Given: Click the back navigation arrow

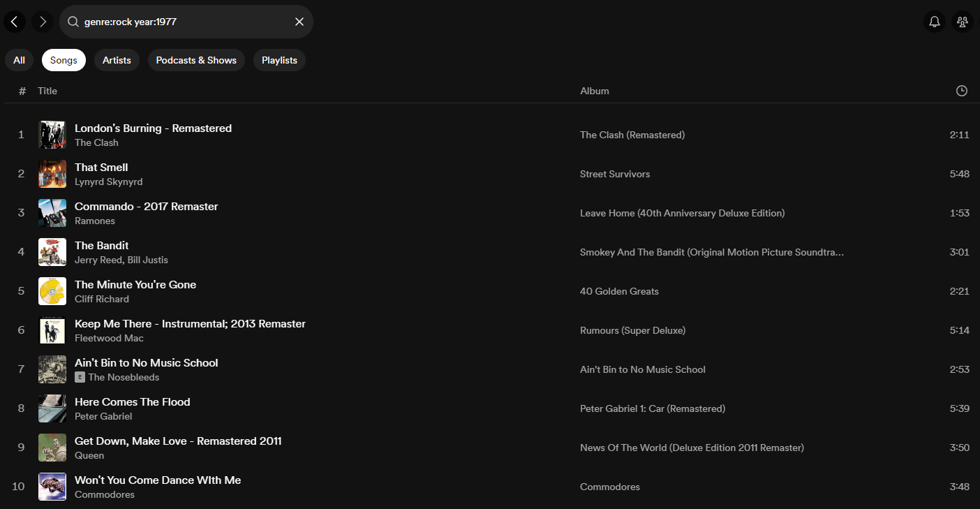Looking at the screenshot, I should pos(15,22).
